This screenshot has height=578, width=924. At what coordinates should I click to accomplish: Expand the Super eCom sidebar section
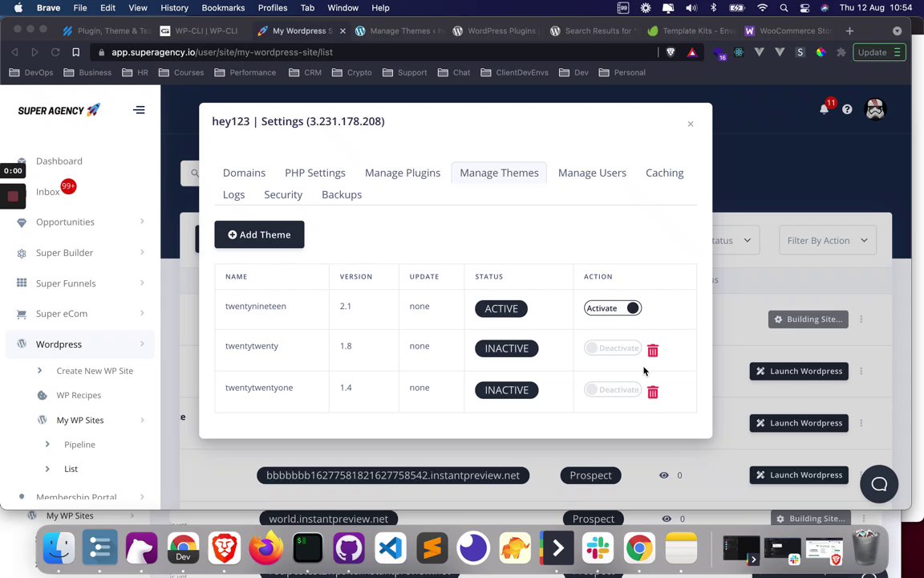(x=142, y=312)
